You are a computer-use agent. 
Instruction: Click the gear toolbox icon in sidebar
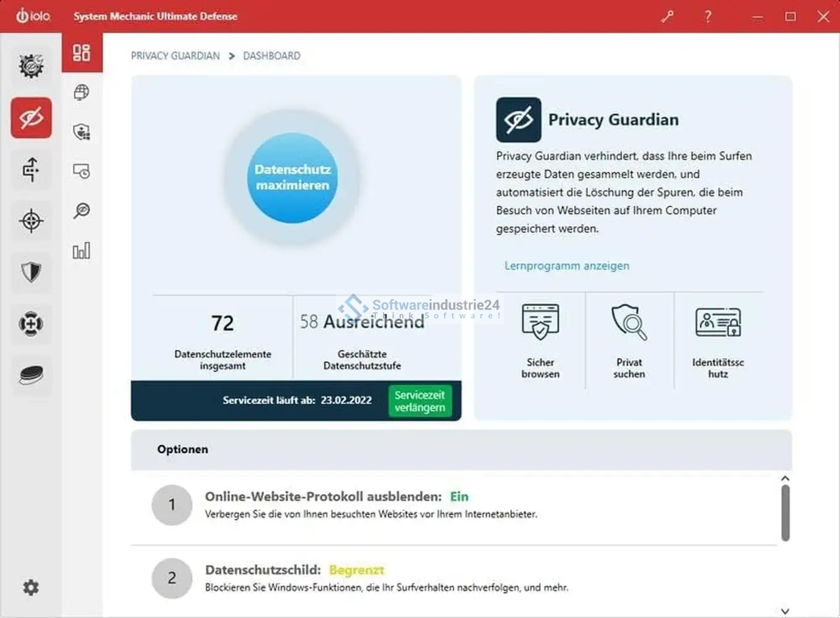(31, 66)
